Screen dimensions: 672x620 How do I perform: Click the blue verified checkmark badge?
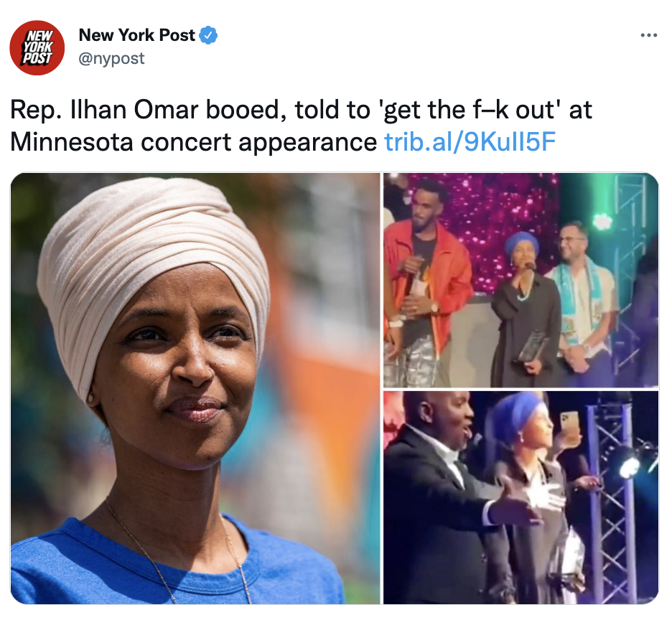(208, 35)
